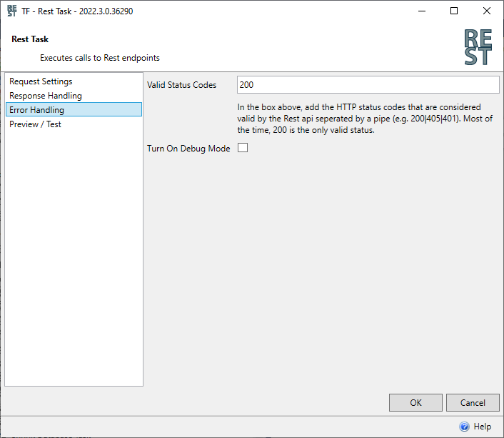The image size is (504, 438).
Task: Click the 'Executes calls to Rest endpoints' text
Action: (100, 58)
